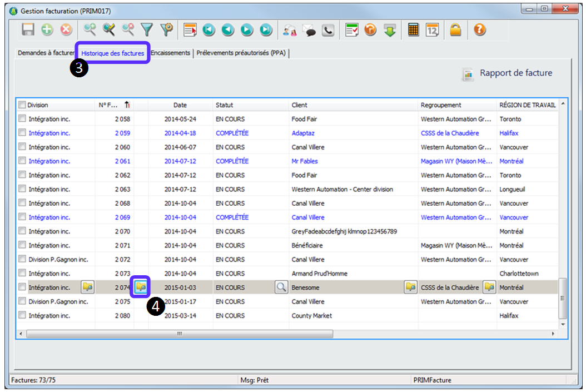Open help with the question mark icon
This screenshot has width=586, height=392.
tap(480, 30)
